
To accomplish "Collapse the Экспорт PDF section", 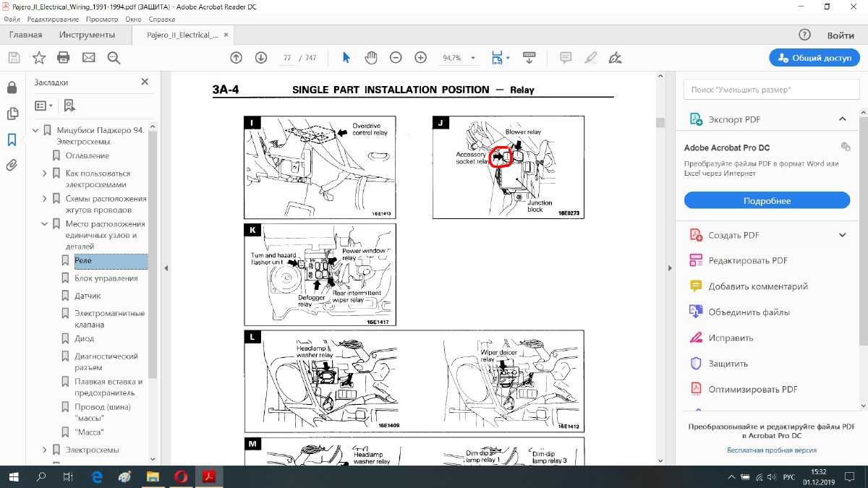I will click(x=842, y=119).
